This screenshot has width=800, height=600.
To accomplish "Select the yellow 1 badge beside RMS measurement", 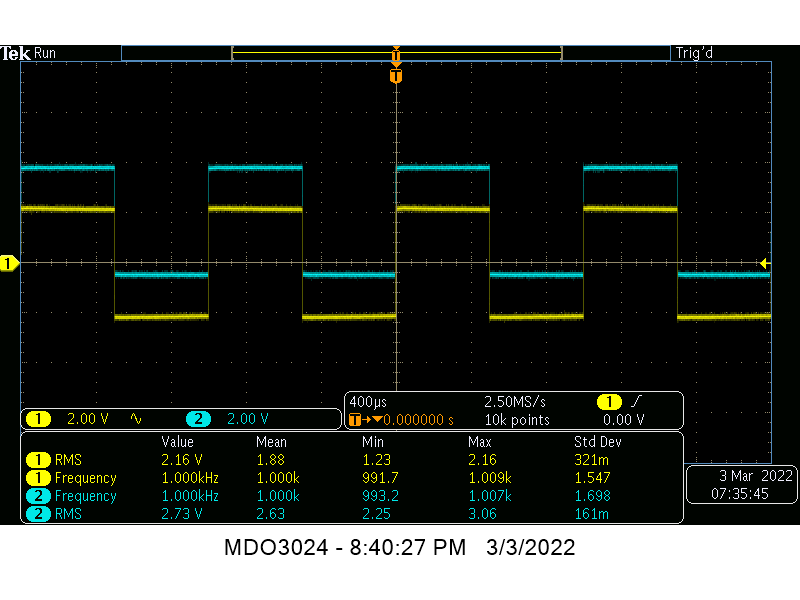I will [x=38, y=460].
